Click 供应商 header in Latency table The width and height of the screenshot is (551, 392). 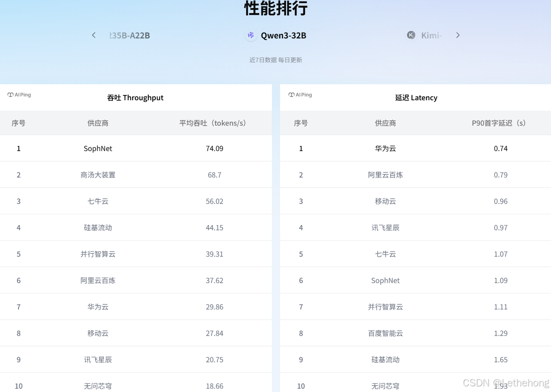tap(385, 123)
